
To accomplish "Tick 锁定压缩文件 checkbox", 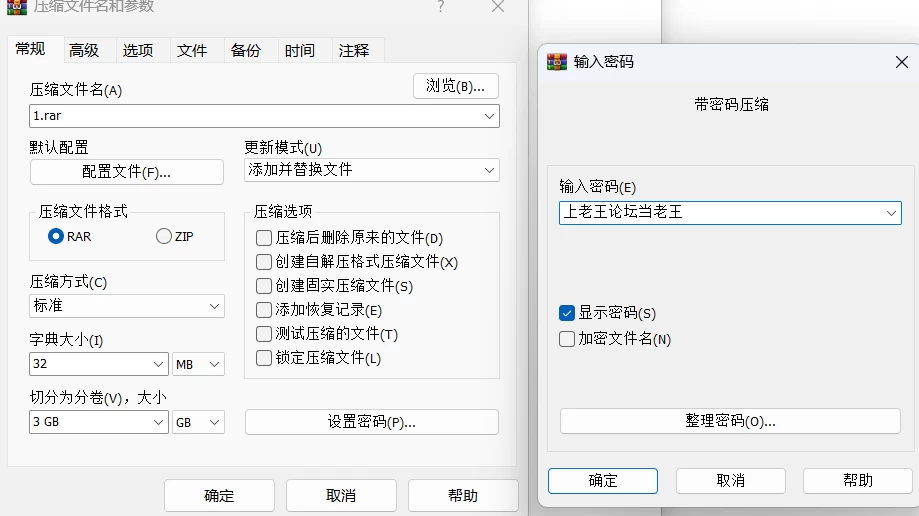I will point(264,358).
